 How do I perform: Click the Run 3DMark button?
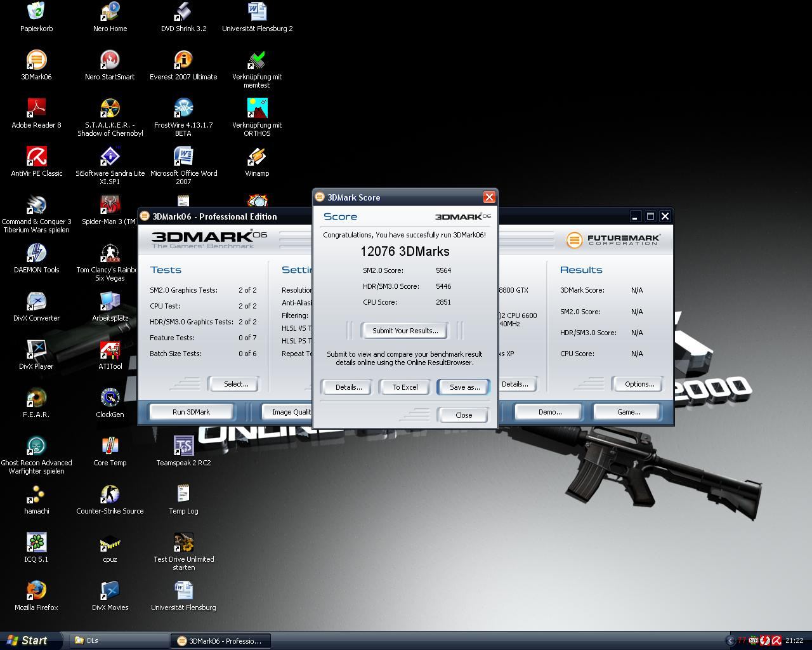[191, 412]
